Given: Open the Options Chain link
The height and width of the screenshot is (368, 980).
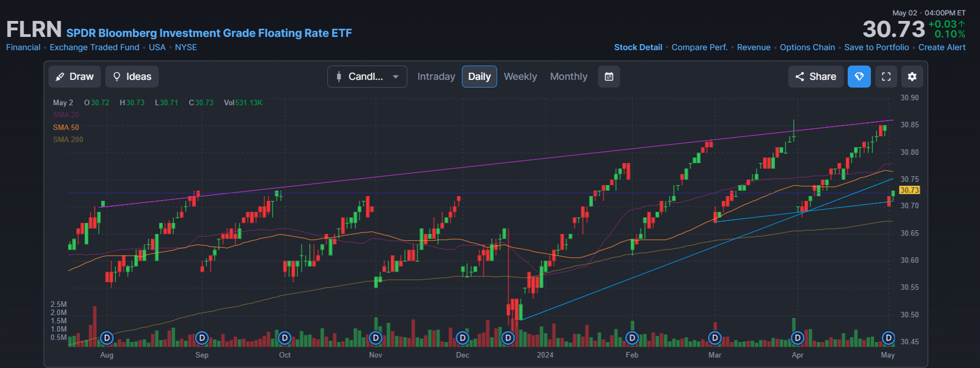Looking at the screenshot, I should (807, 47).
